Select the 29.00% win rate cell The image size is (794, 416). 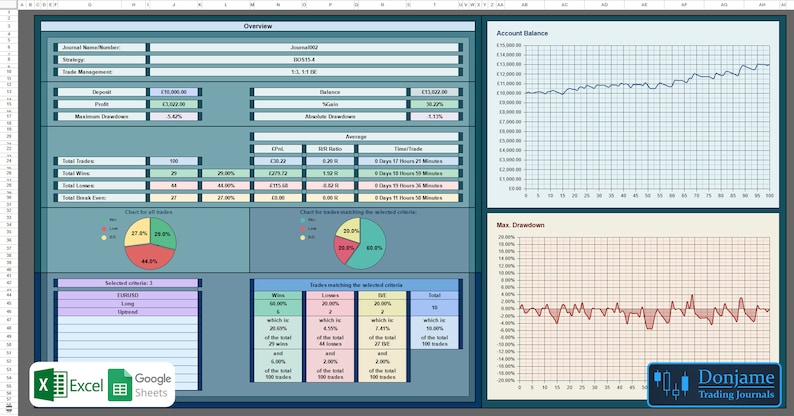tap(226, 173)
